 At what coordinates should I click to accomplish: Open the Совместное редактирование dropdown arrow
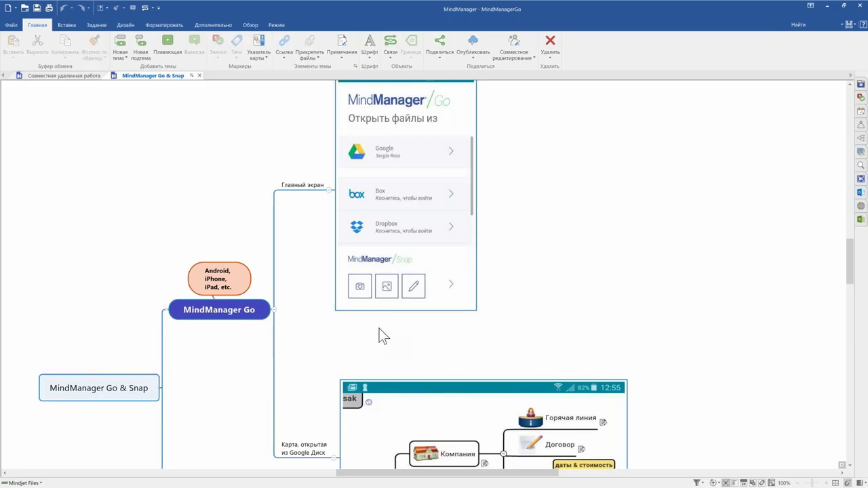pyautogui.click(x=534, y=58)
